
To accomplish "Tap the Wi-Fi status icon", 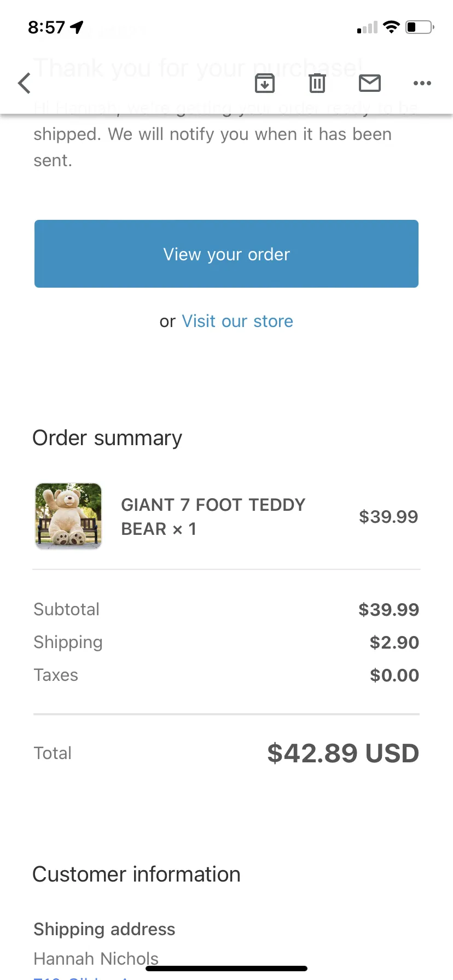I will (392, 27).
